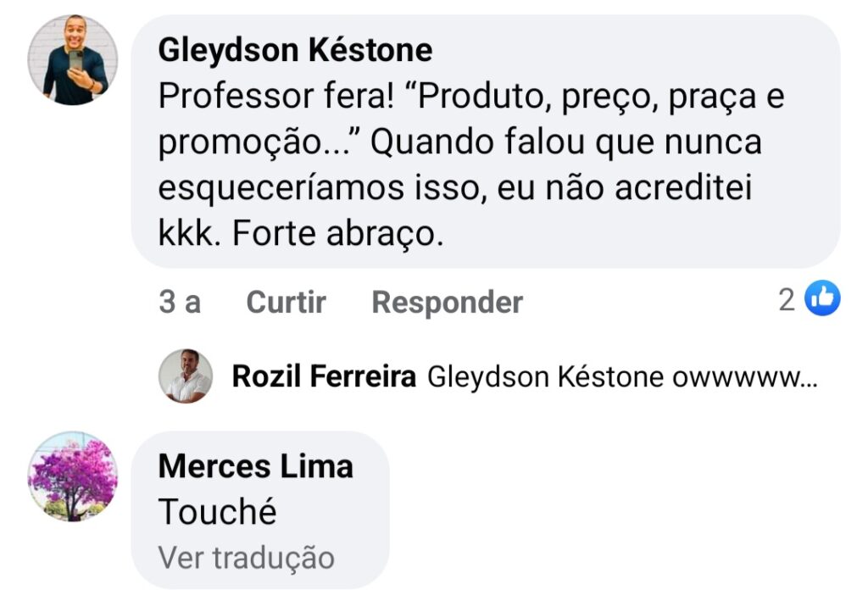The image size is (868, 590).
Task: Click Responder to reply to Gleydson
Action: (447, 302)
